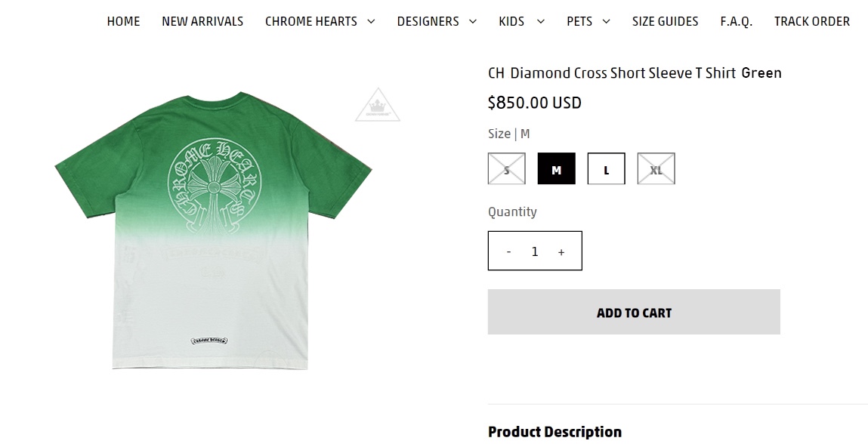Viewport: 868px width, 444px height.
Task: Visit the F.A.Q. page
Action: coord(736,21)
